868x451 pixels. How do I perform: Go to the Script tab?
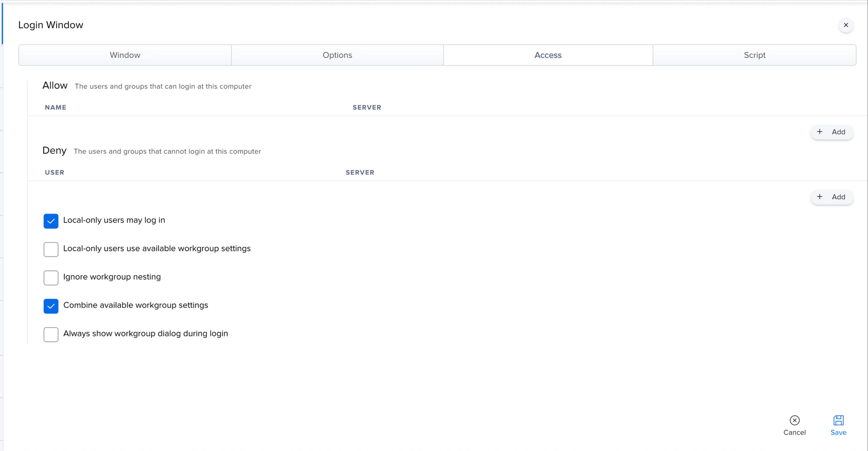754,55
